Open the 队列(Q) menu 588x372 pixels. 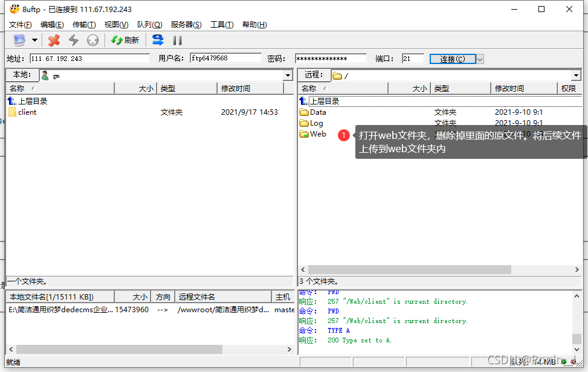point(150,24)
